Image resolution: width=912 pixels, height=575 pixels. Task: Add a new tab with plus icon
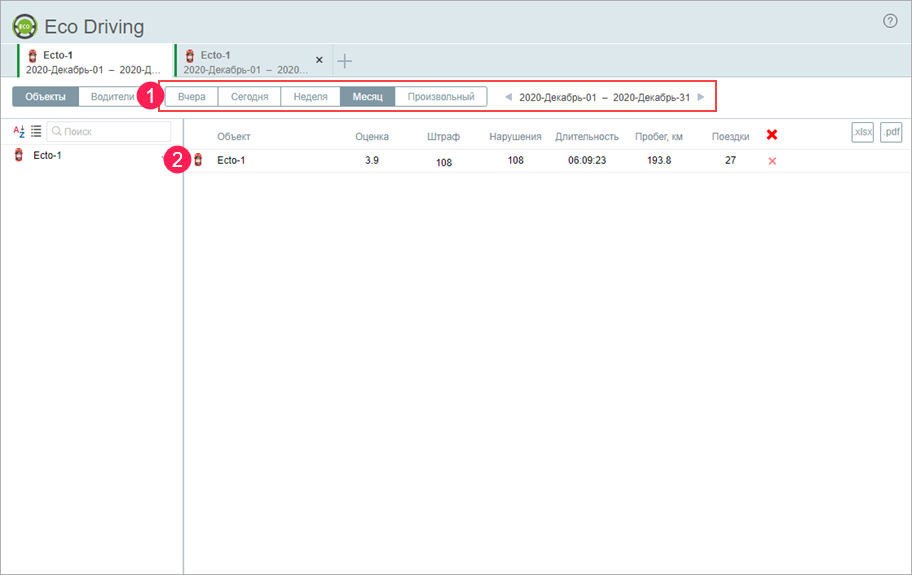pos(344,60)
